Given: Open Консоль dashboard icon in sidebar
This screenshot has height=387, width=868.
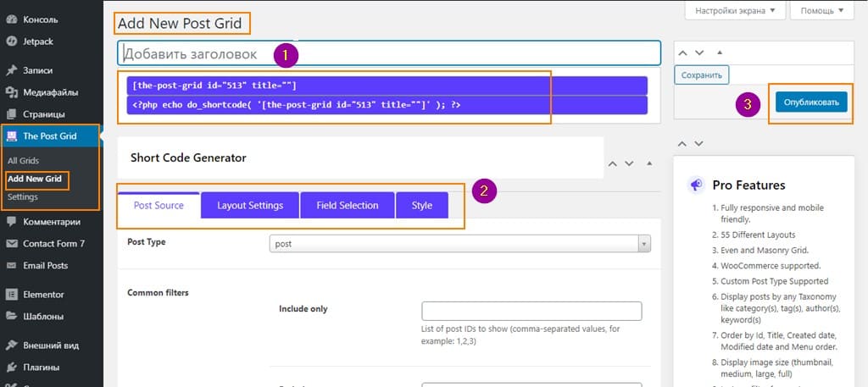Looking at the screenshot, I should tap(11, 20).
